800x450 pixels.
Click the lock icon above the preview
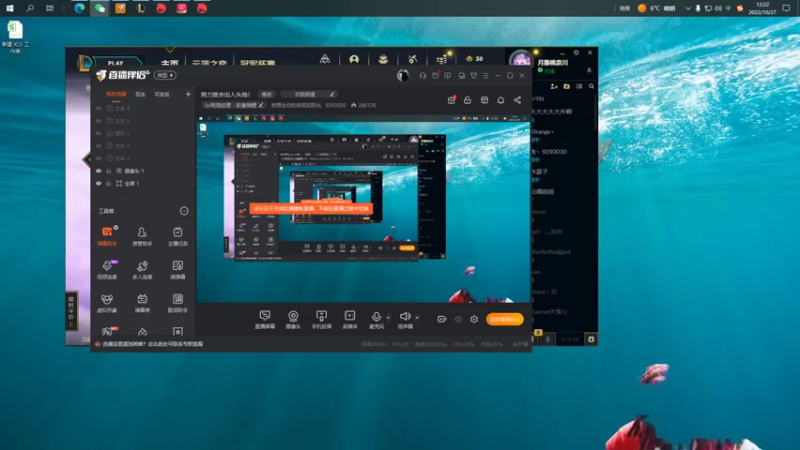[x=467, y=100]
